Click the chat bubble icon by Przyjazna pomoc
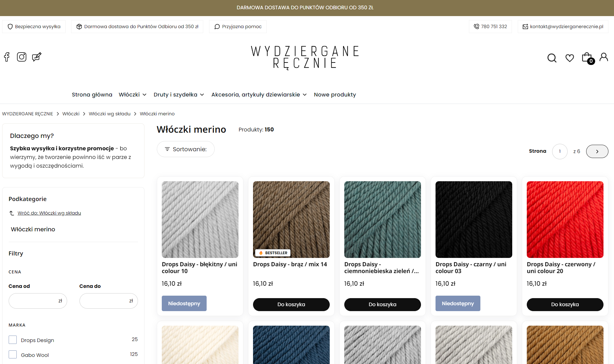614x364 pixels. point(217,27)
